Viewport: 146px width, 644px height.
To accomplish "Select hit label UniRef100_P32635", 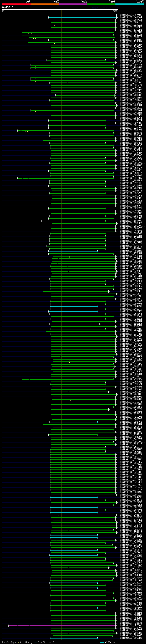I will pos(131,623).
